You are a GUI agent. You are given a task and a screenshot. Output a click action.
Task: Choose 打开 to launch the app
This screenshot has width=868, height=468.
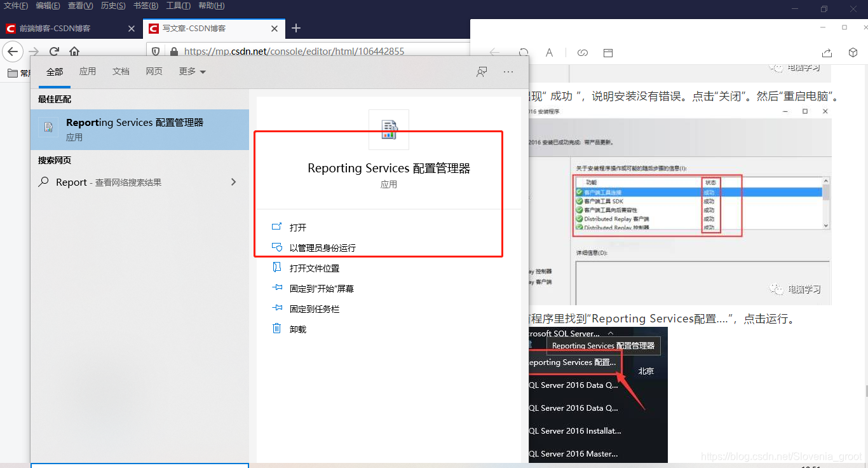click(298, 228)
